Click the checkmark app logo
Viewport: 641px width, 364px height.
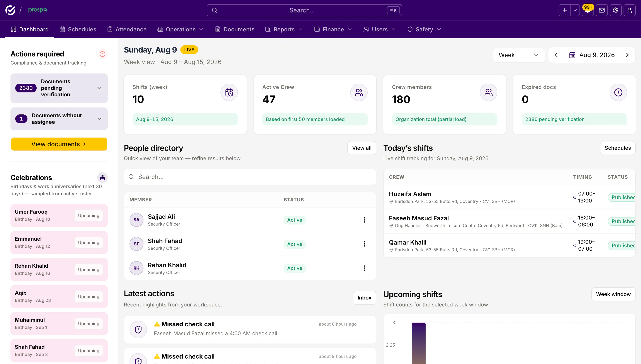10,10
